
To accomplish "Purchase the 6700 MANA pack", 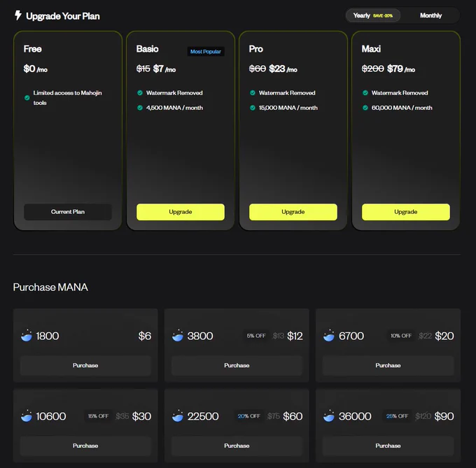I will coord(388,365).
